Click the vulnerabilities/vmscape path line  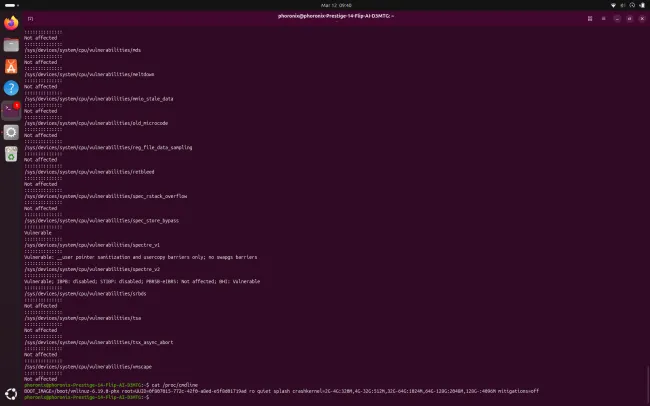pyautogui.click(x=88, y=367)
